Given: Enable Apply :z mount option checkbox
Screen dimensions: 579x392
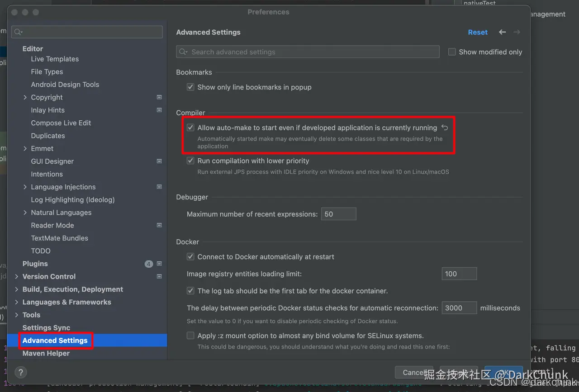Looking at the screenshot, I should pyautogui.click(x=190, y=336).
